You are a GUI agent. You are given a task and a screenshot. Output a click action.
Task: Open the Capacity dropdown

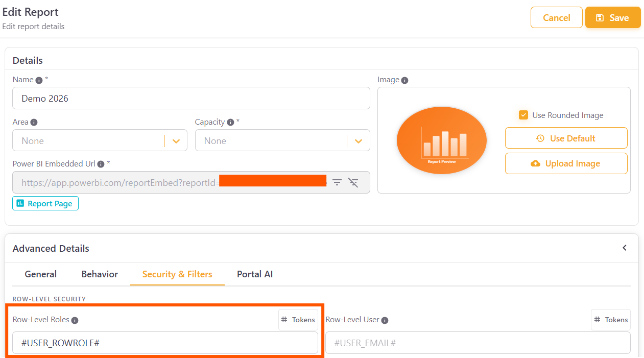click(x=357, y=140)
